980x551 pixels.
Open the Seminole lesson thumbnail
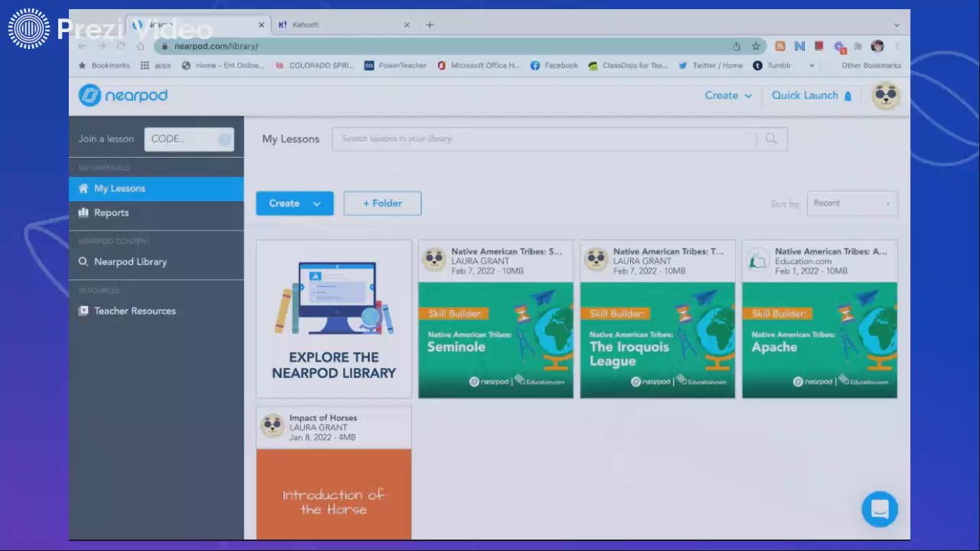[x=495, y=340]
